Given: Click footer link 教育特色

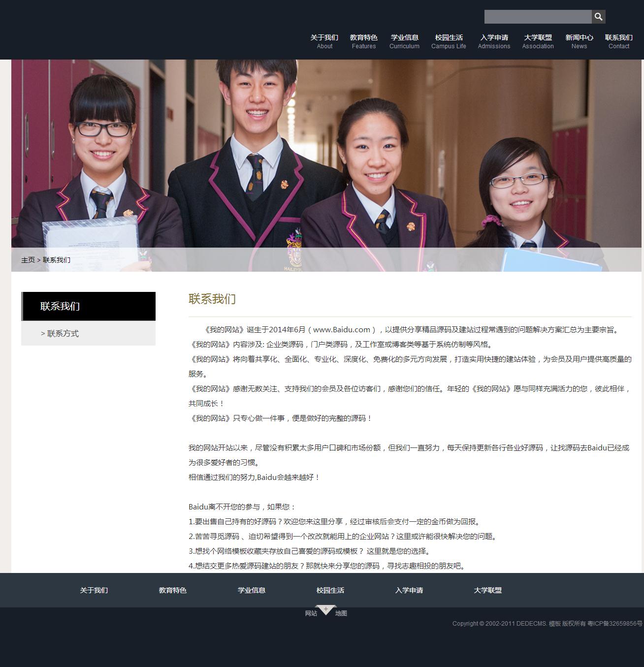Looking at the screenshot, I should click(x=173, y=590).
